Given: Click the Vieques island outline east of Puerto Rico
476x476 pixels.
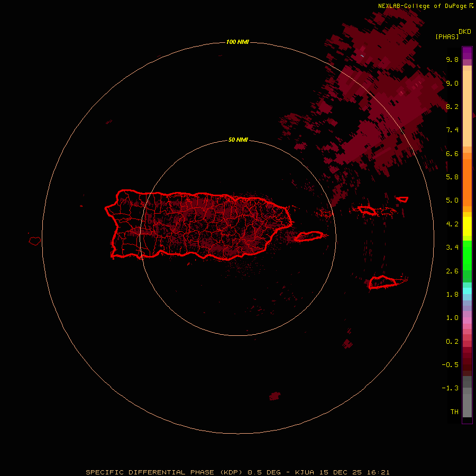Looking at the screenshot, I should [309, 236].
